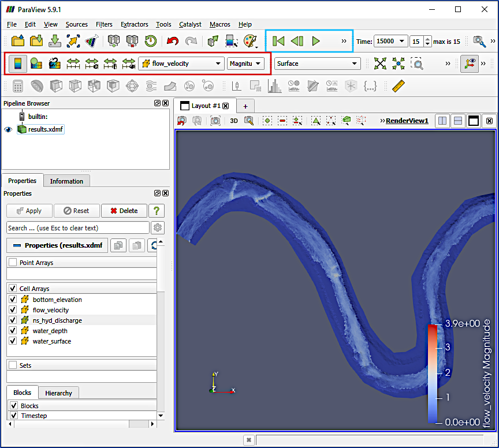Open the Magnitude component dropdown
Image resolution: width=499 pixels, height=448 pixels.
click(245, 64)
